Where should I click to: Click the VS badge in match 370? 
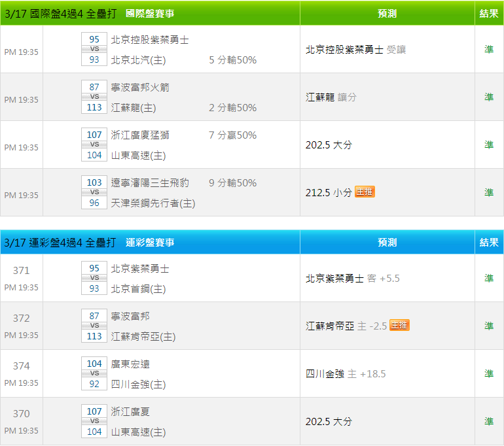click(x=94, y=421)
